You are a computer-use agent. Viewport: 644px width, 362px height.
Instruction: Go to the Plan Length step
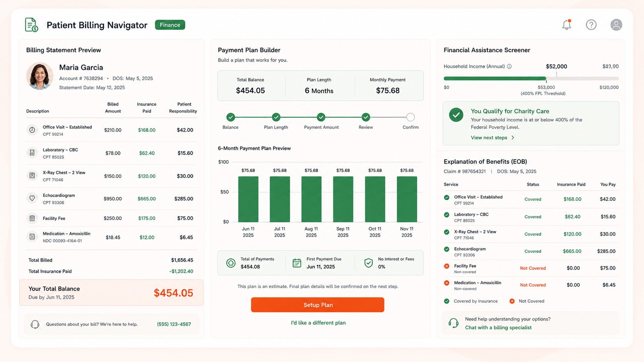pos(276,117)
